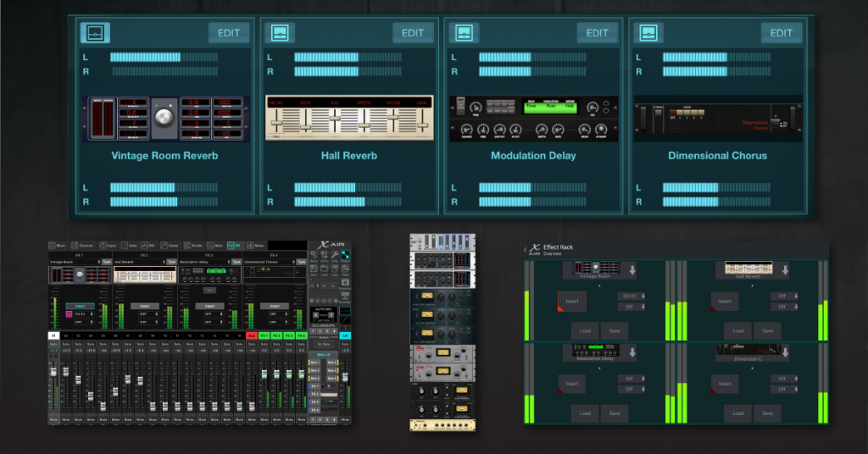868x454 pixels.
Task: Toggle Insert for Vintage Room in Effect Rack
Action: (x=571, y=301)
